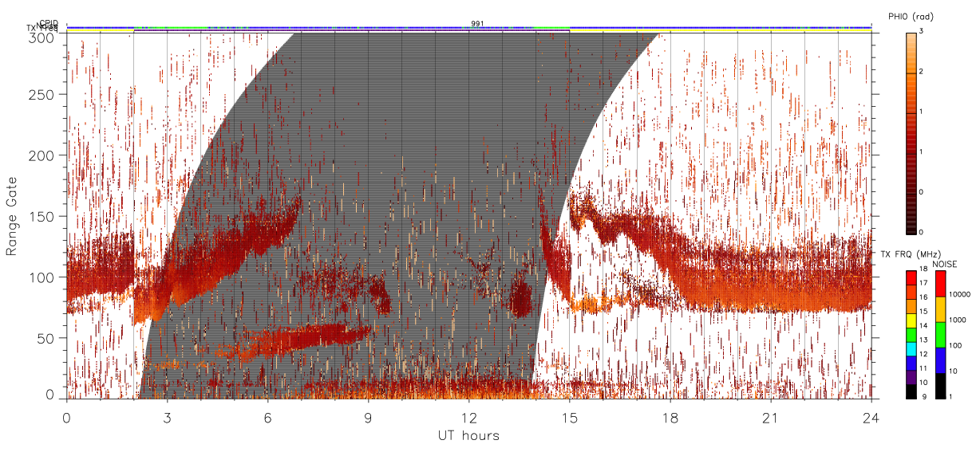
Task: Click the "CPID" label at top left
Action: point(49,24)
